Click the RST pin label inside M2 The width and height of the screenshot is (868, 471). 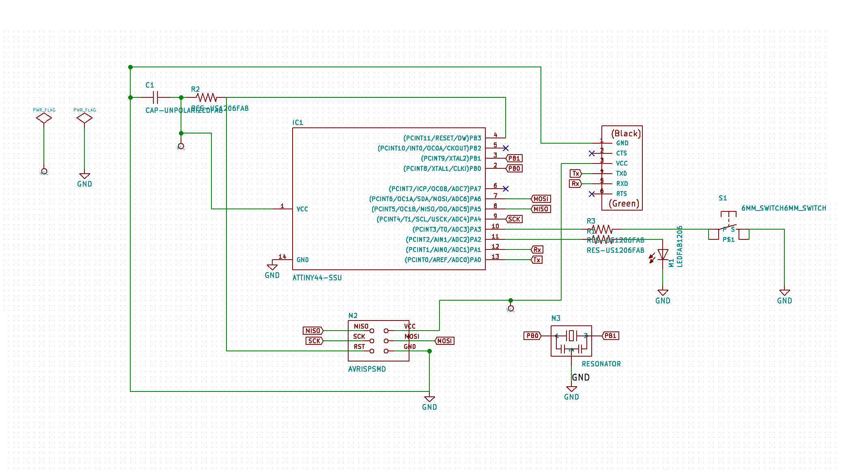359,346
